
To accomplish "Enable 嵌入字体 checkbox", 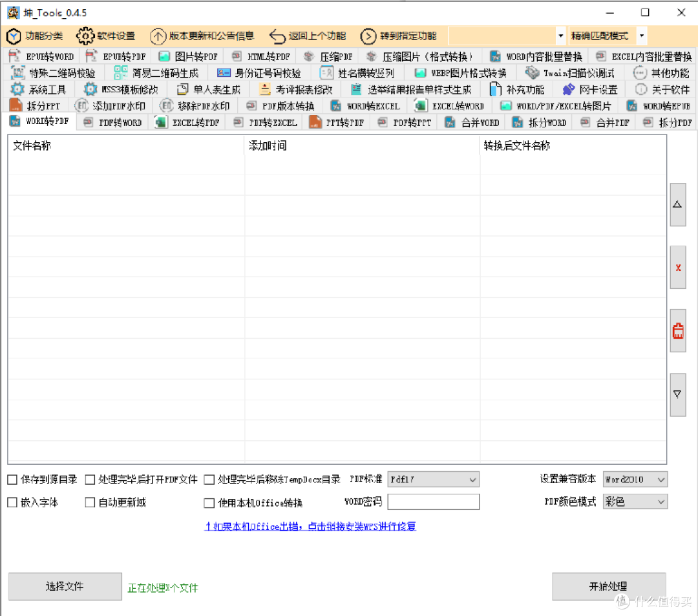I will 12,502.
